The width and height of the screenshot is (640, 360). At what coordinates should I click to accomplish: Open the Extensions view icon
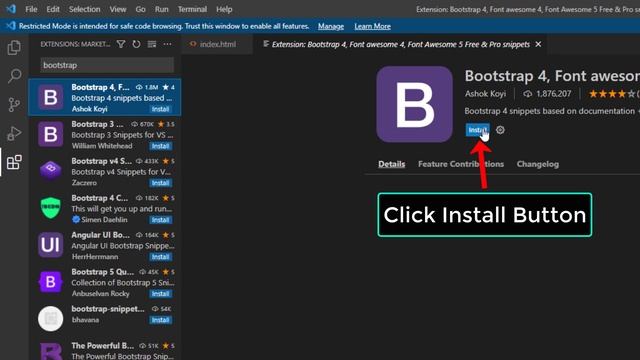pos(14,162)
